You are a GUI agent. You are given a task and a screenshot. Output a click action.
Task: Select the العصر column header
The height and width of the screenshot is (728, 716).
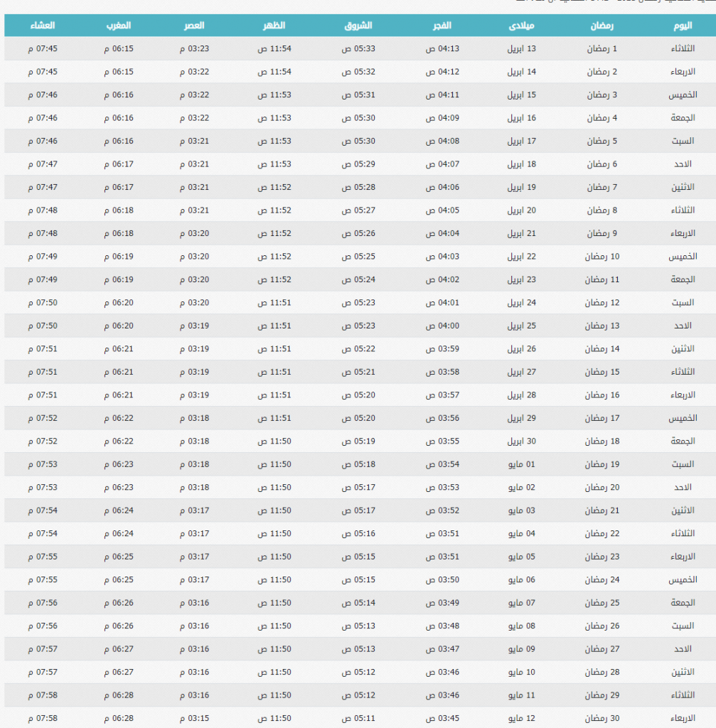click(x=194, y=26)
